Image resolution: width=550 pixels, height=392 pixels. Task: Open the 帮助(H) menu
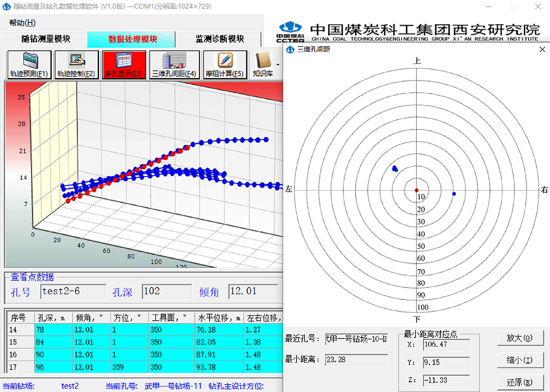22,23
